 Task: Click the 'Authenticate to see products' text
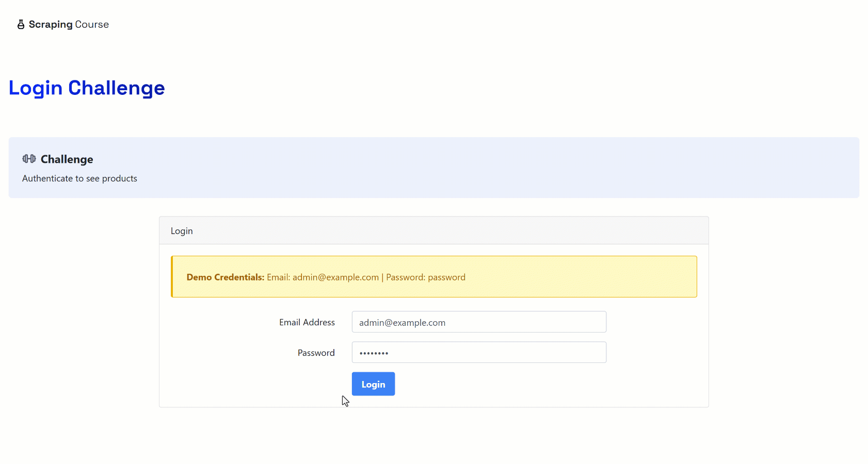tap(79, 178)
